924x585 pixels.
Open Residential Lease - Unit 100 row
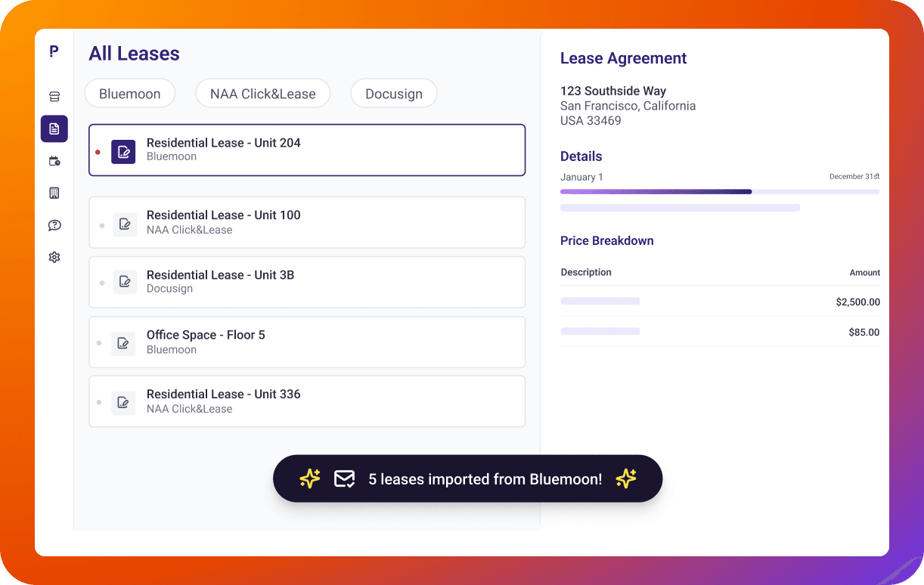(307, 222)
